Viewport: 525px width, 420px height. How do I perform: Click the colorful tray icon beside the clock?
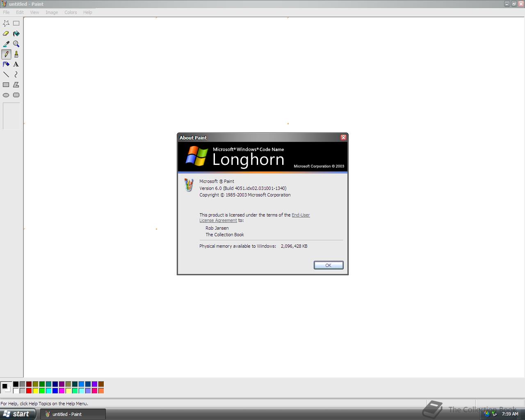[x=487, y=414]
